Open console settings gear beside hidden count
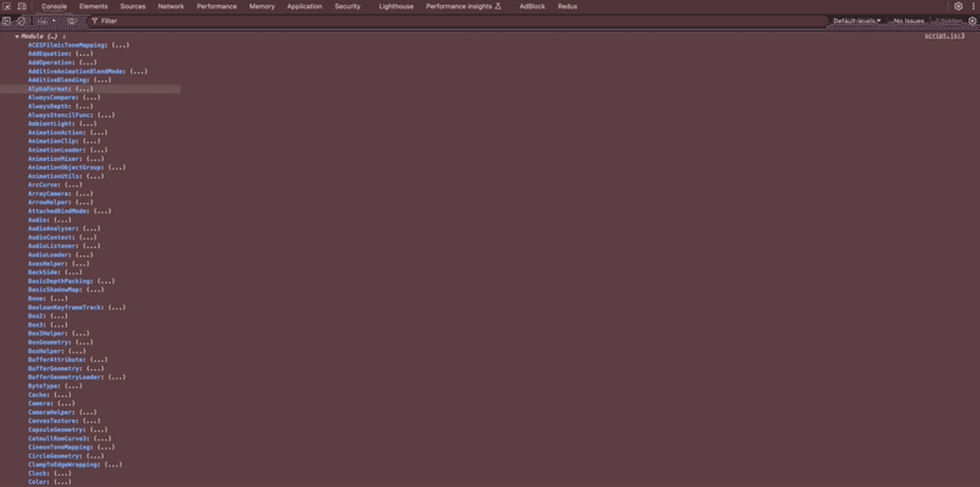Image resolution: width=980 pixels, height=487 pixels. 973,21
